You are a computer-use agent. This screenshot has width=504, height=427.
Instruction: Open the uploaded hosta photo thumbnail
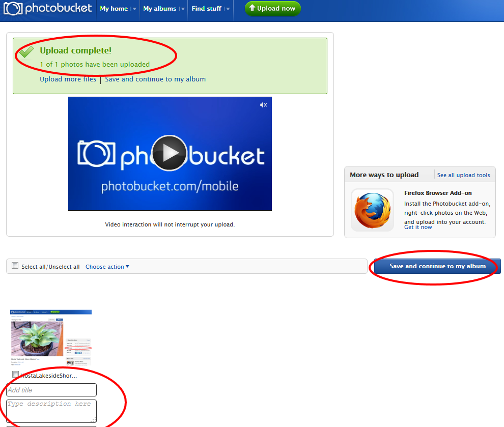click(51, 337)
